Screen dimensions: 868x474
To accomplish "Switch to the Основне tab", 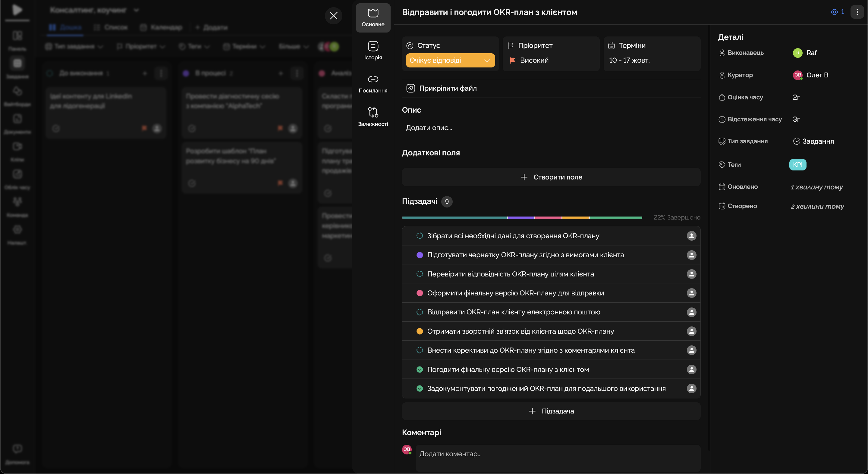I will [x=373, y=17].
